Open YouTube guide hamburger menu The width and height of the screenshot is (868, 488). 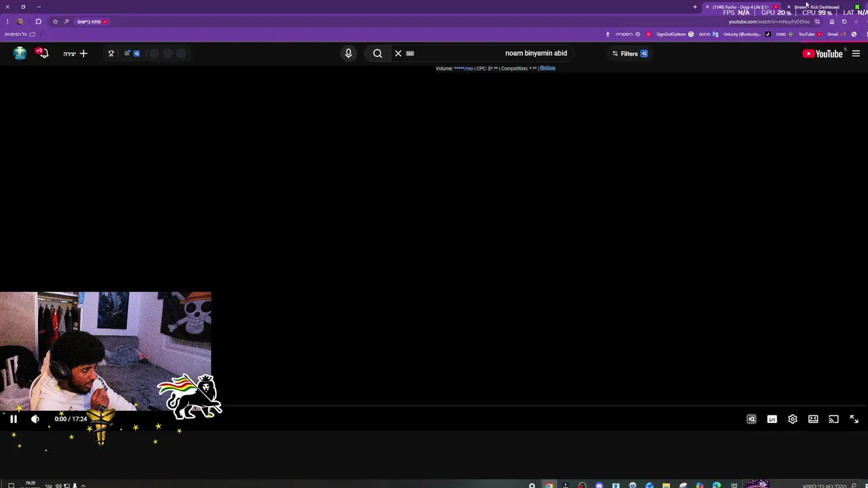pos(856,54)
